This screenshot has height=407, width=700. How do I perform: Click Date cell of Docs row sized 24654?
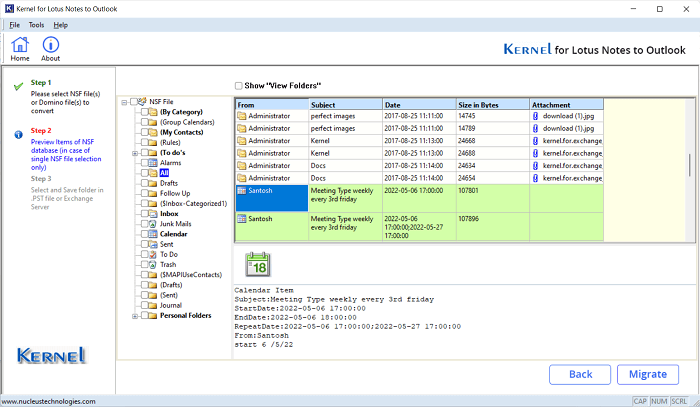[419, 178]
